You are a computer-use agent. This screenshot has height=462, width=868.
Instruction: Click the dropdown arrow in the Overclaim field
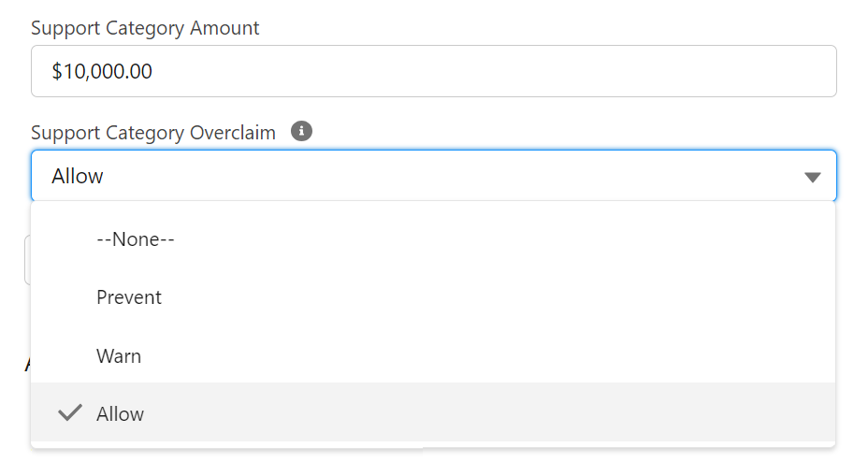(812, 177)
